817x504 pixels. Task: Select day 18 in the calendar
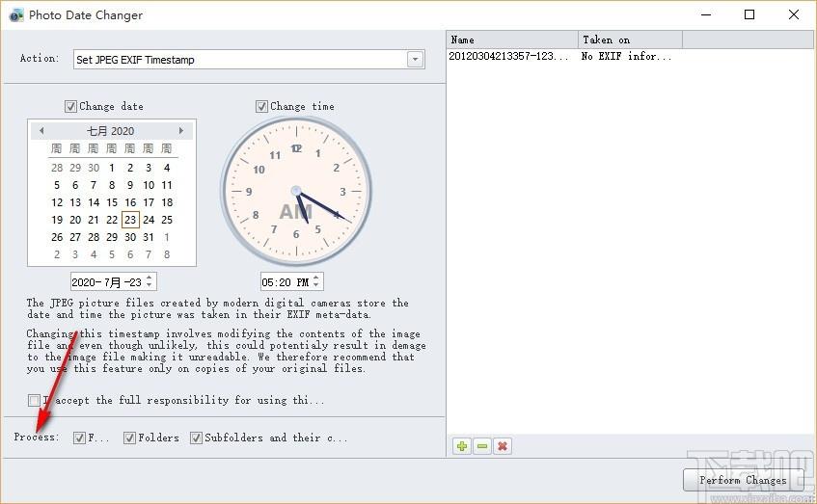(167, 202)
